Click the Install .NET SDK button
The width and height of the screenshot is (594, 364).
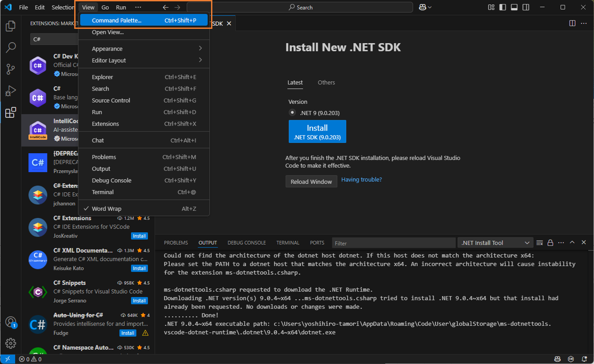pyautogui.click(x=317, y=132)
